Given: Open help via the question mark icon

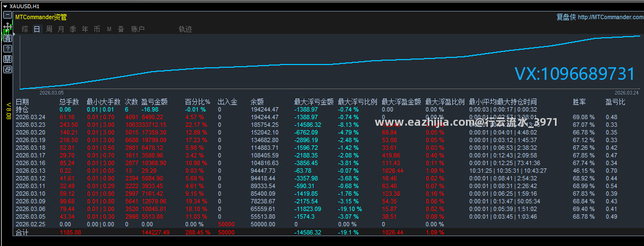Looking at the screenshot, I should click(x=8, y=49).
